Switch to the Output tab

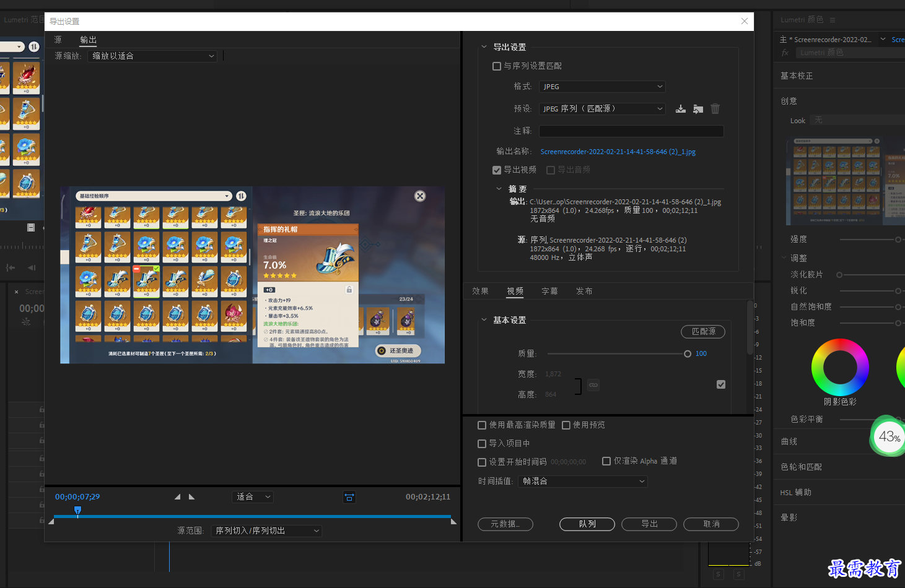89,40
